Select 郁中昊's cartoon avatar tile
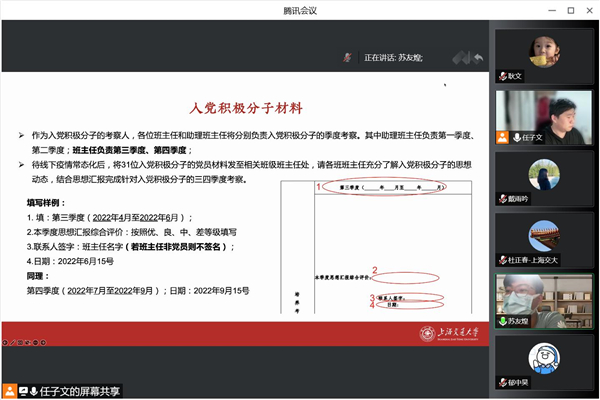 click(x=540, y=361)
